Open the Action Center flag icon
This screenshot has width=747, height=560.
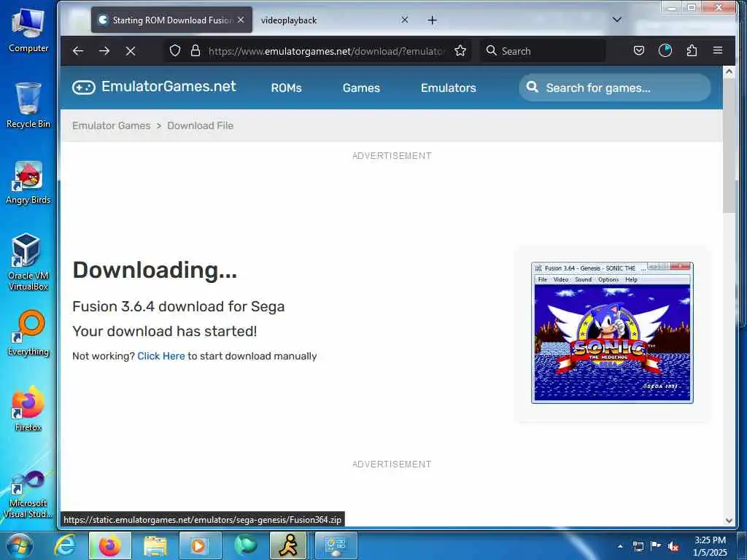[x=656, y=546]
